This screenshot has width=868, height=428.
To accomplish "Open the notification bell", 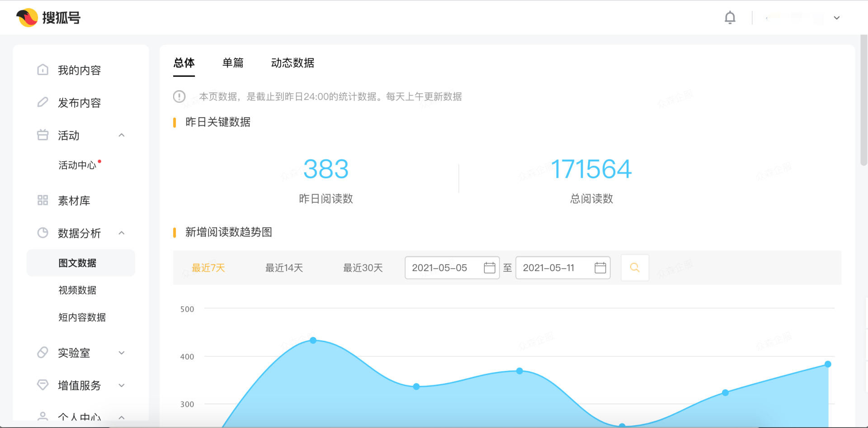I will pyautogui.click(x=730, y=18).
